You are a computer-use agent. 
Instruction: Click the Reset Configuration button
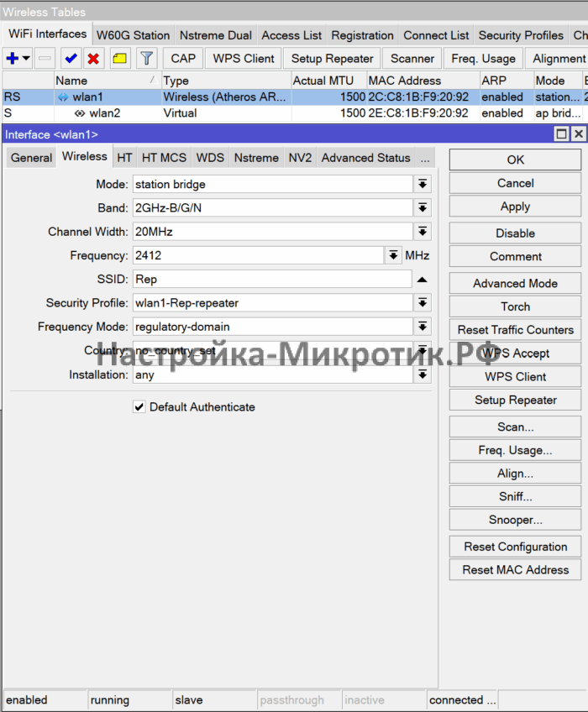pos(515,547)
